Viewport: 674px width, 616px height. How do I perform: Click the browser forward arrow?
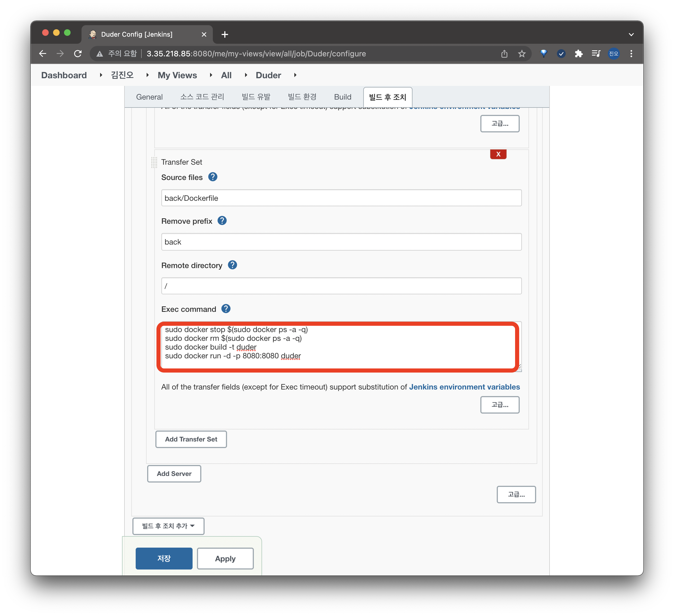(x=60, y=54)
